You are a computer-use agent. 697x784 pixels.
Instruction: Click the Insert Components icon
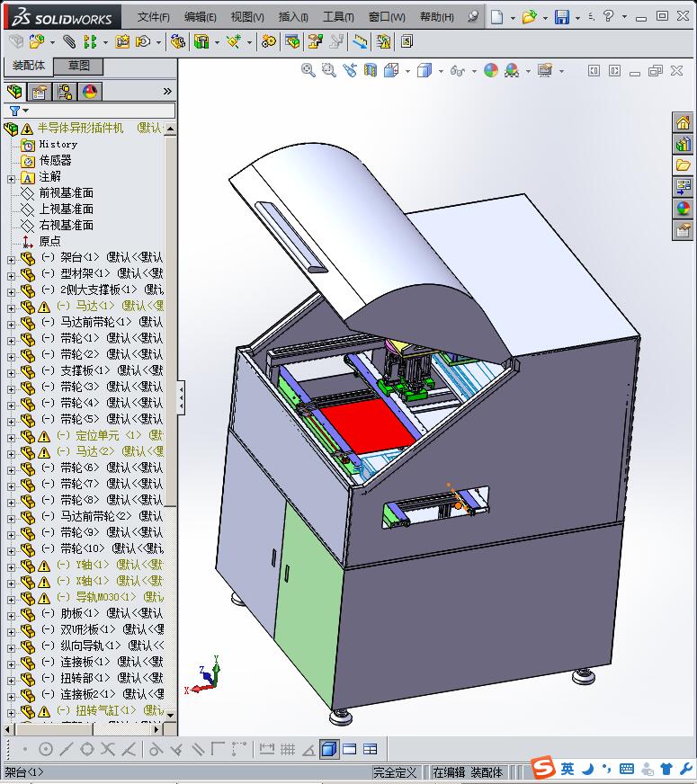pos(37,41)
